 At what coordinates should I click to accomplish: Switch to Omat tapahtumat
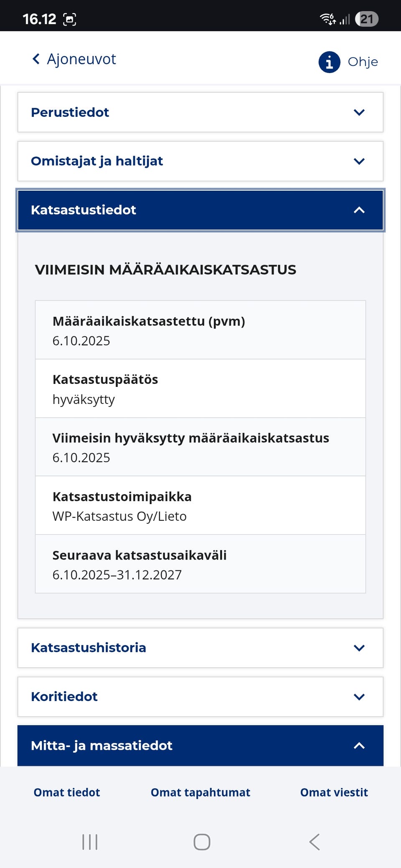click(200, 792)
